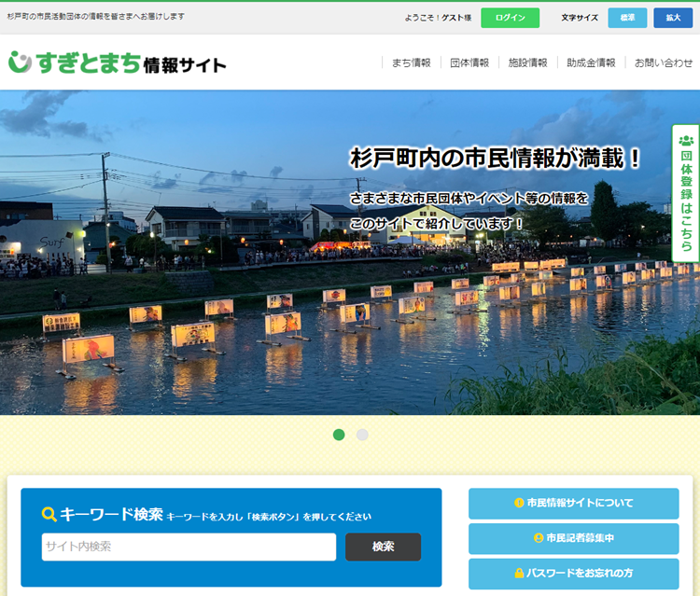The height and width of the screenshot is (596, 700).
Task: Open the 団体情報 menu
Action: 469,63
